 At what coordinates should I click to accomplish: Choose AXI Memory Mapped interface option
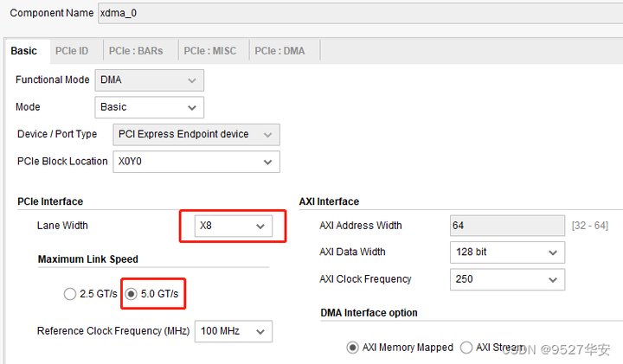[353, 348]
